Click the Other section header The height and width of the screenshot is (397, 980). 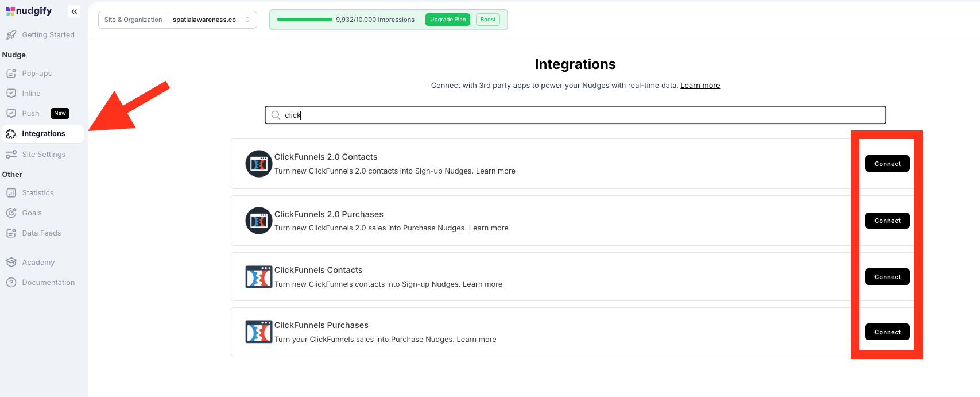click(12, 175)
